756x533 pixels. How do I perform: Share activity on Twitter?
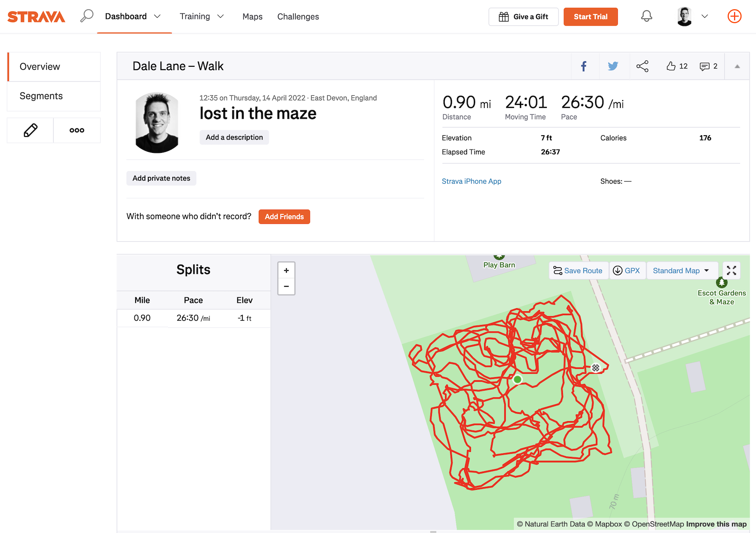(613, 66)
